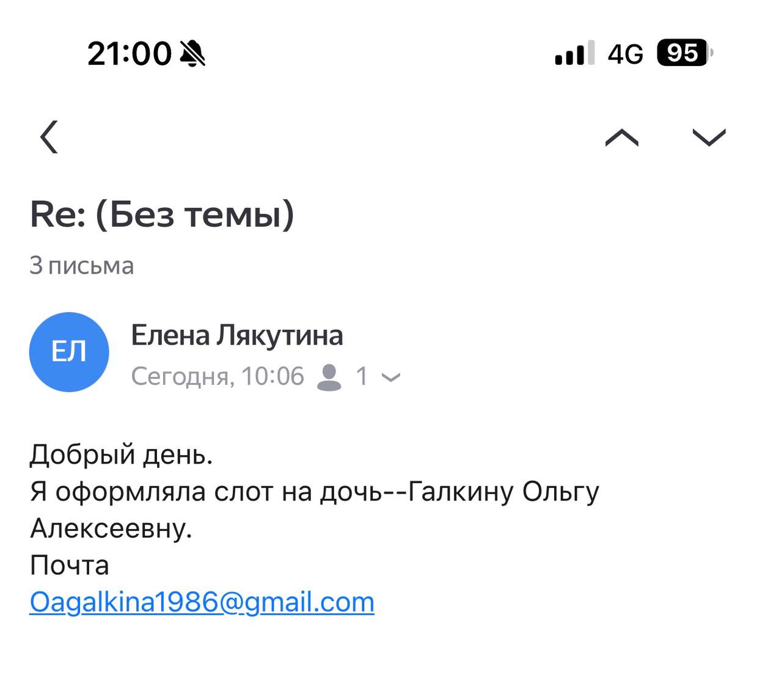
Task: Go back using the left arrow icon
Action: click(49, 137)
